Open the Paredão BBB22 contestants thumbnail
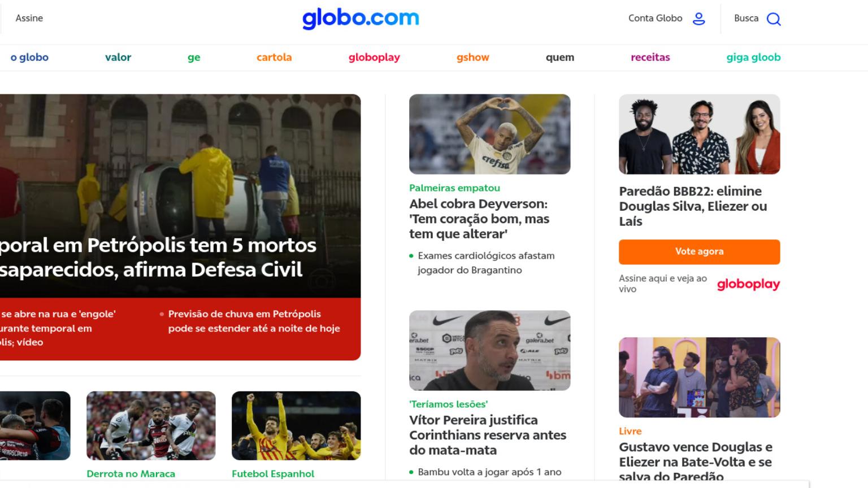 coord(699,134)
